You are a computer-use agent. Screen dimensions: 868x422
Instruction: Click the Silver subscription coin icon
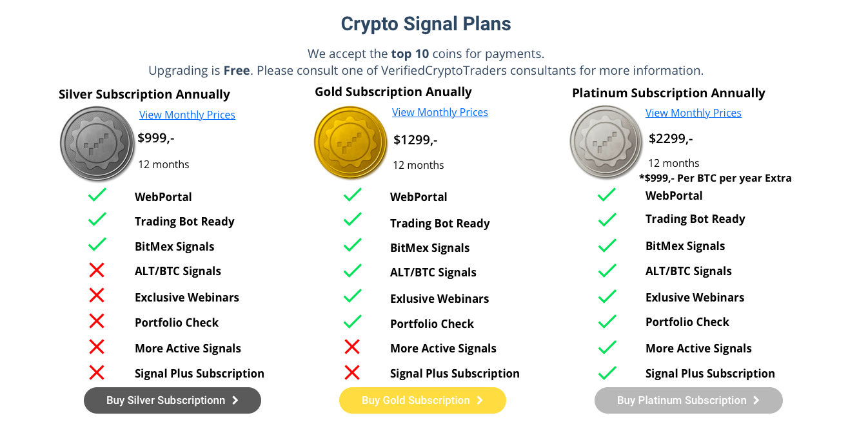coord(97,143)
